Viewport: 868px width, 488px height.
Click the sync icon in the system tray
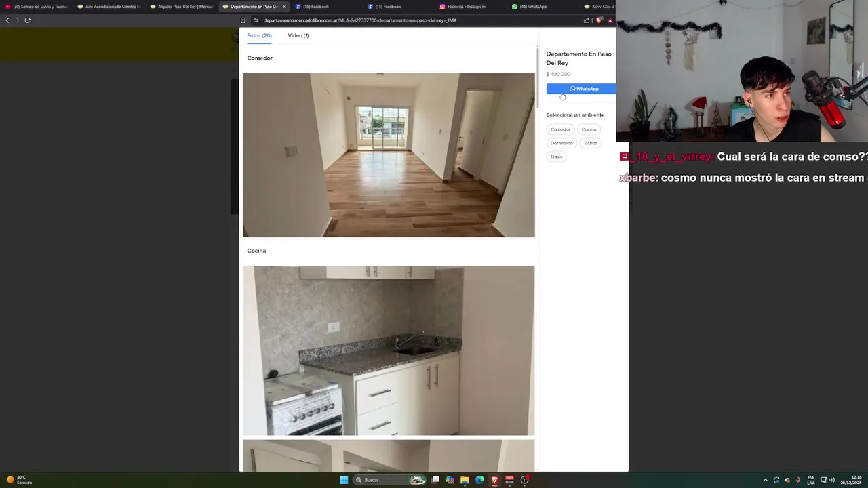776,480
